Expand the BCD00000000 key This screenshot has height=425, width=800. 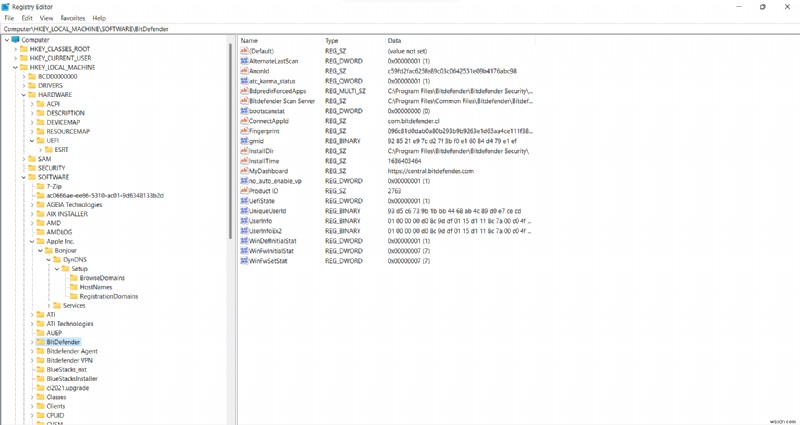coord(23,77)
